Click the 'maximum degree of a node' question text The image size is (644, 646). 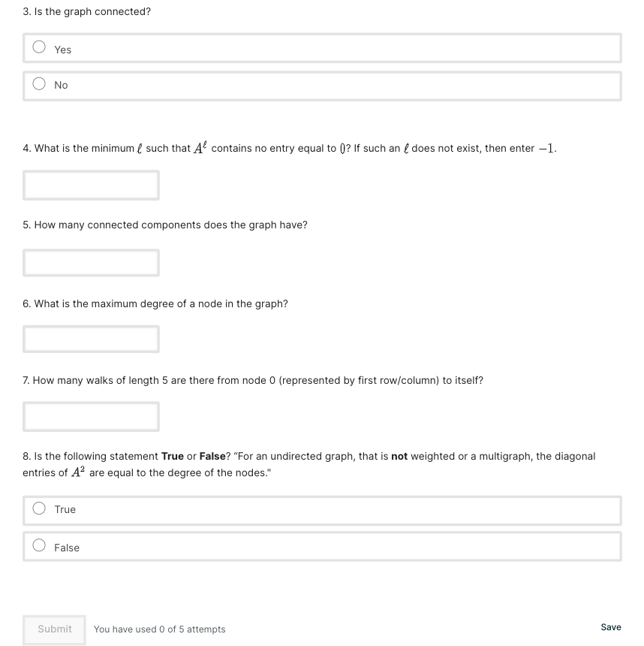click(155, 303)
